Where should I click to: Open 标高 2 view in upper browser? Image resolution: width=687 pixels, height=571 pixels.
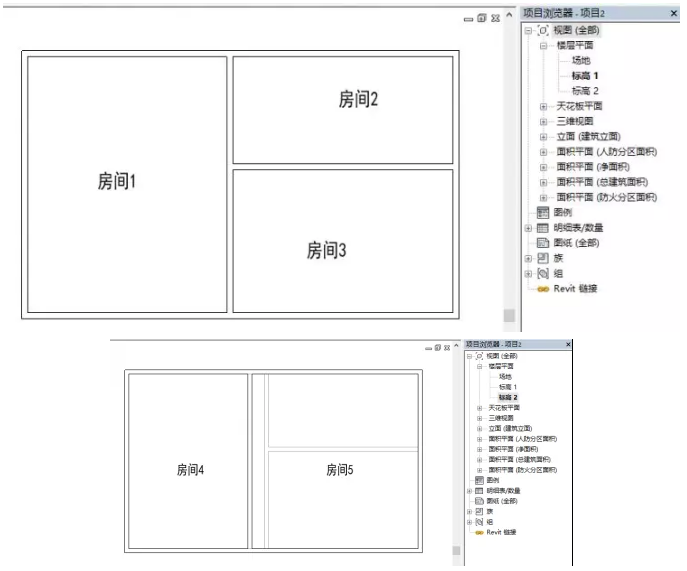tap(584, 91)
